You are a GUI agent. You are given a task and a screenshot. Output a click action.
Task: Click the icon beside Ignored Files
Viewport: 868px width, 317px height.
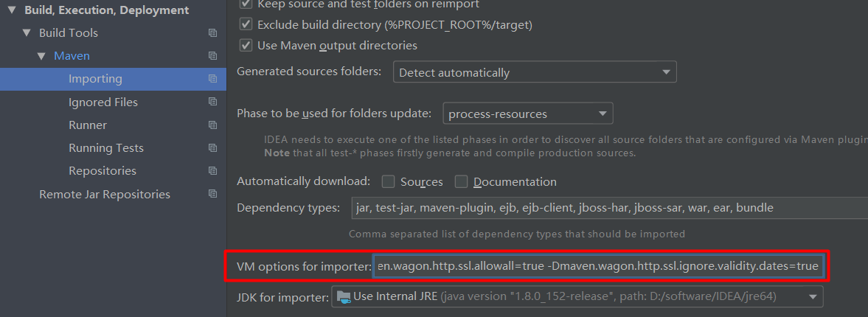pos(213,102)
